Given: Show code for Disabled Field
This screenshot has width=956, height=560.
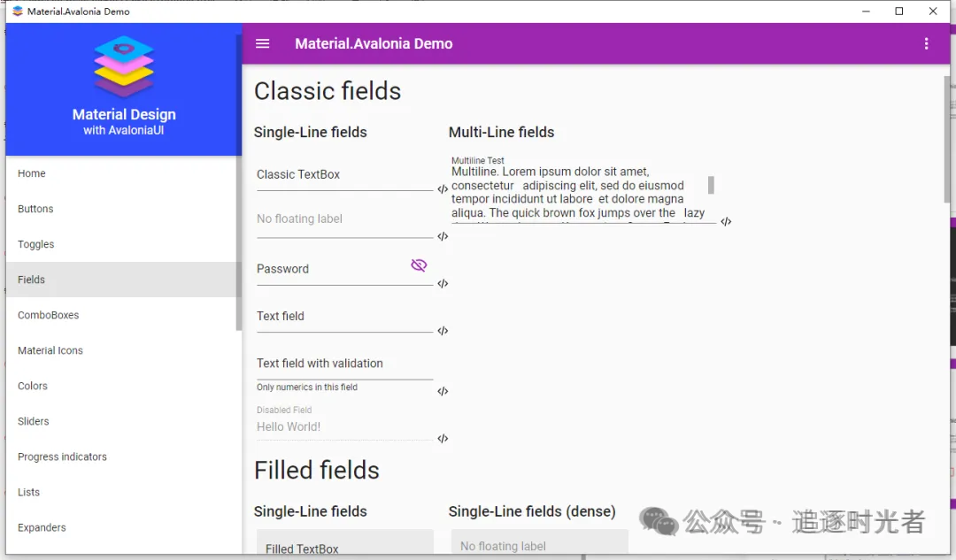Looking at the screenshot, I should pos(443,439).
